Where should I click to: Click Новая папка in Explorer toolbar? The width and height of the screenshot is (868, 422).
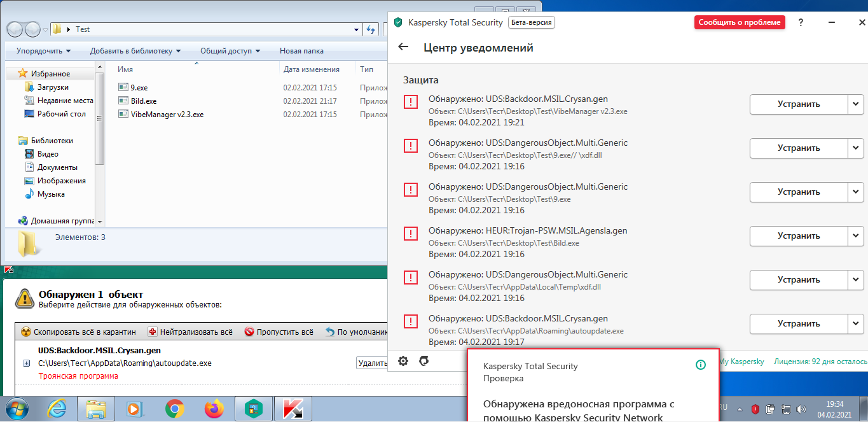tap(301, 51)
